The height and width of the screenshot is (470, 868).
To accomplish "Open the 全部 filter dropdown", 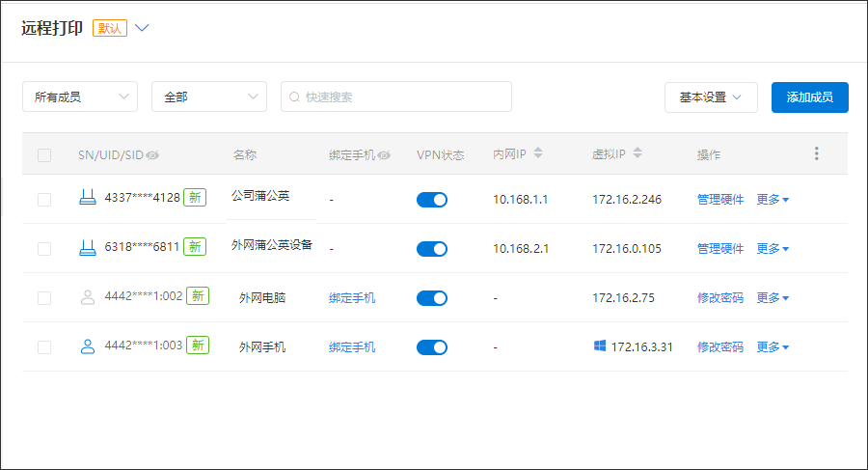I will [x=209, y=97].
